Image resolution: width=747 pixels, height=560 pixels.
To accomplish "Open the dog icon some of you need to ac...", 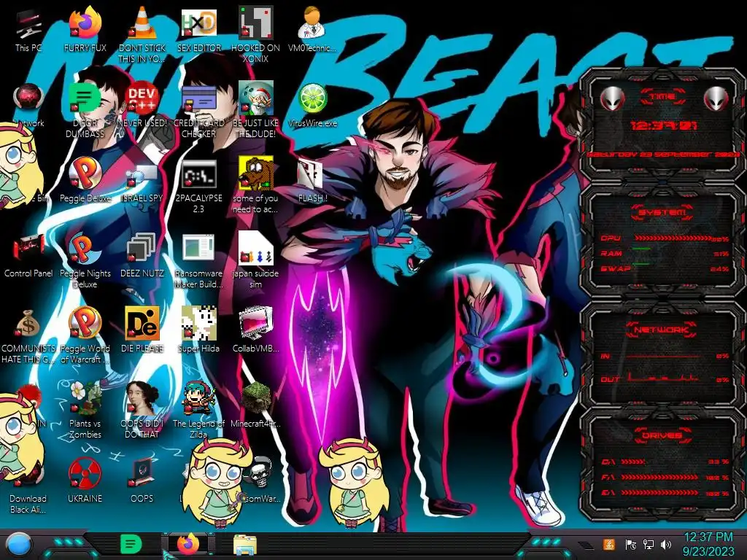I will (255, 174).
